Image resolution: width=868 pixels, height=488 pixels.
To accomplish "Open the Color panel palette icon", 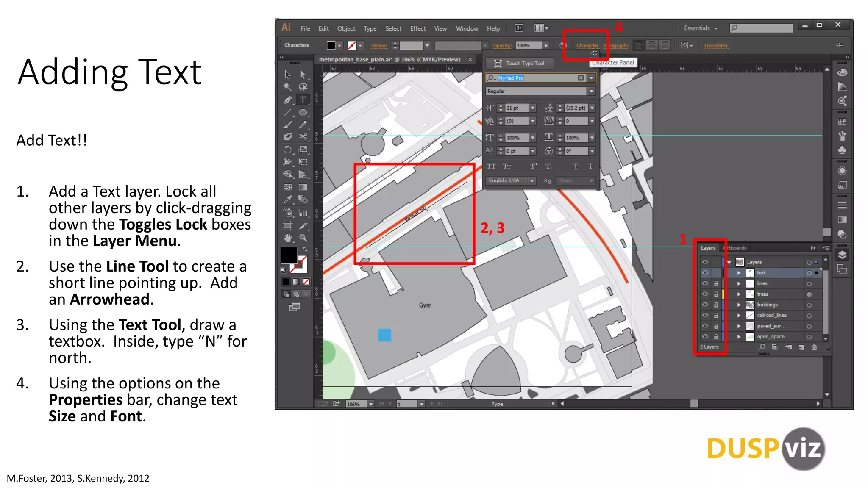I will click(842, 72).
